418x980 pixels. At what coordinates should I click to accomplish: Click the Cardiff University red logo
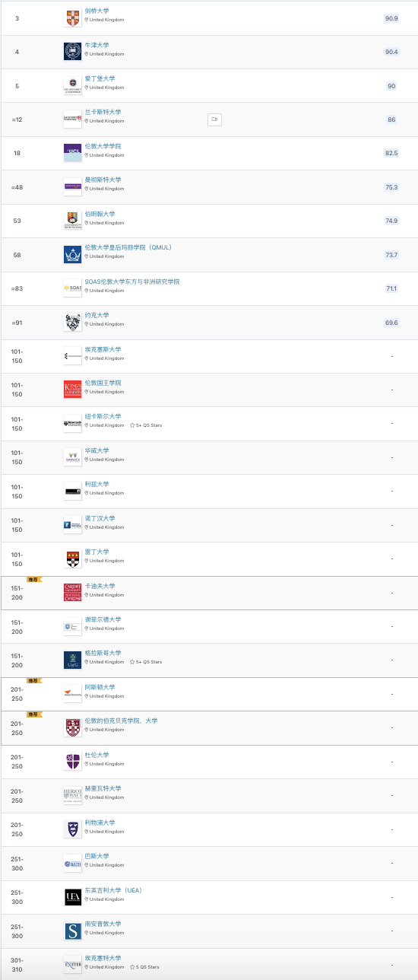point(72,593)
